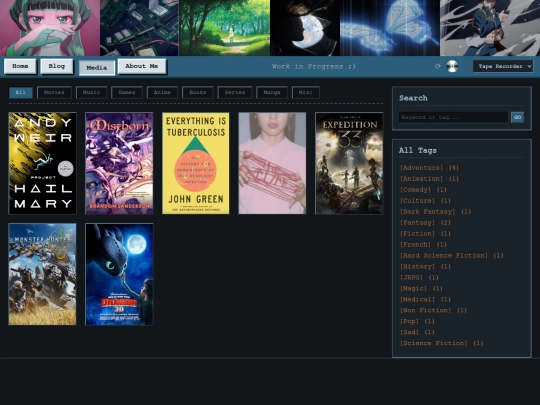Screen dimensions: 540x405
Task: Select the [Pop] tag
Action: point(409,321)
